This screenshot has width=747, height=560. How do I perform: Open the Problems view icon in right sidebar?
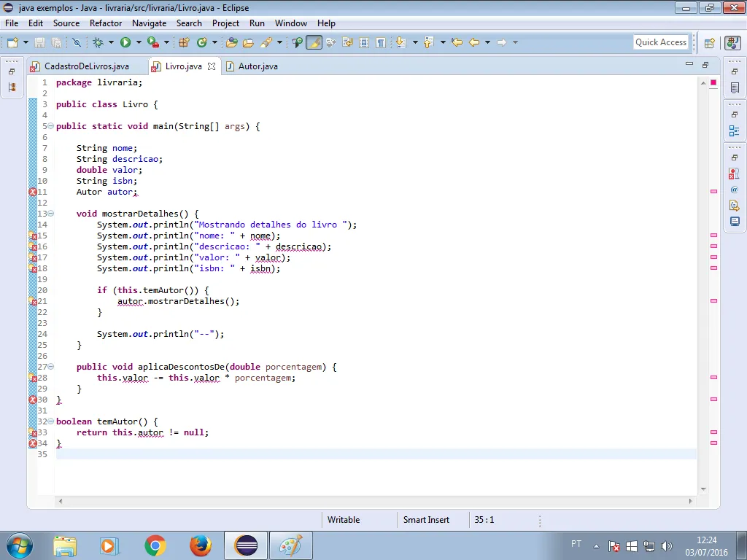click(x=734, y=174)
